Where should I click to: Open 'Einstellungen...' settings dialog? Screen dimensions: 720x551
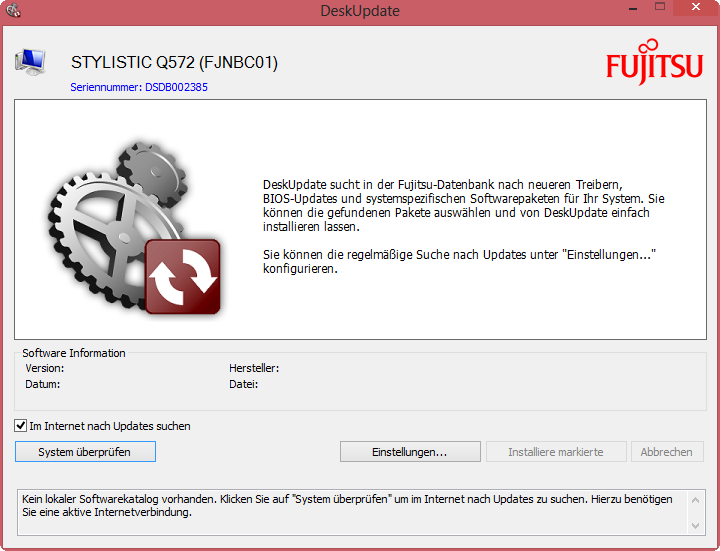click(x=410, y=452)
